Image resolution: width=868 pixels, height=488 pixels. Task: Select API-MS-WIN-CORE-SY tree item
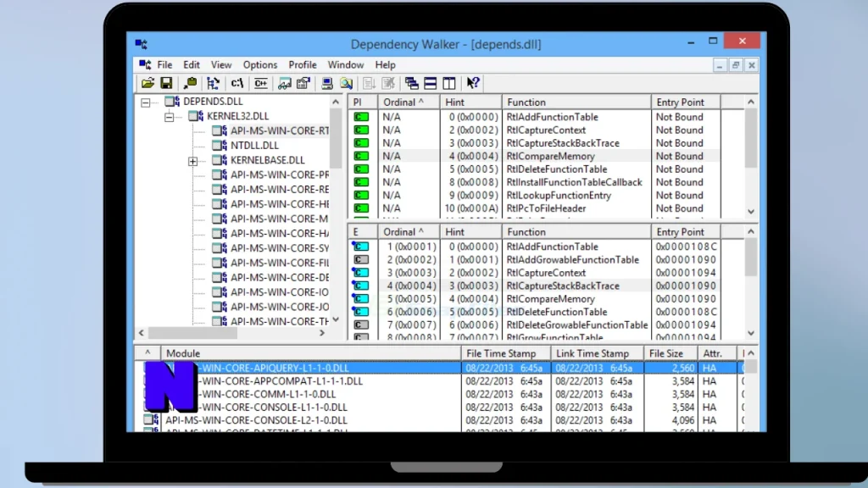[x=280, y=248]
